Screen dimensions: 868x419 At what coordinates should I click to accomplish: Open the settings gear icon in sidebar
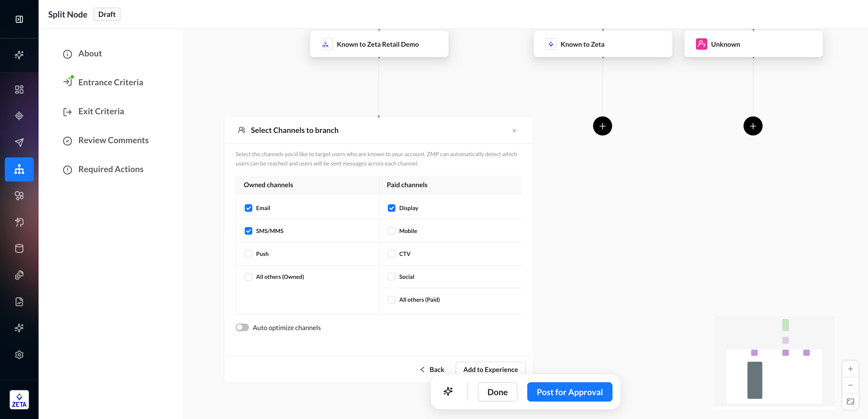tap(19, 354)
